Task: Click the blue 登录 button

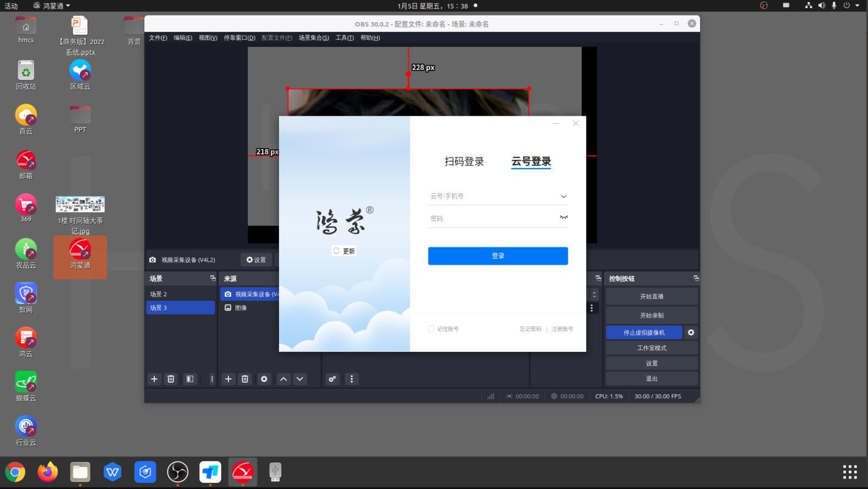Action: [x=498, y=256]
